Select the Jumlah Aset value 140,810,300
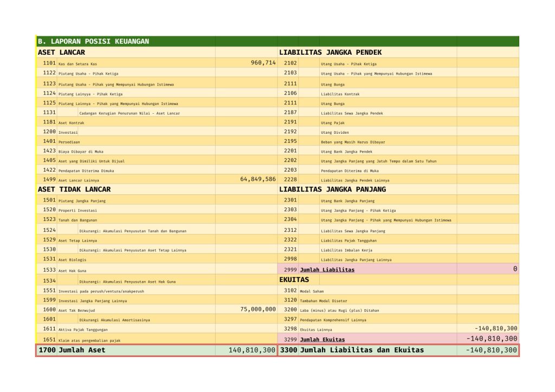Image resolution: width=555 pixels, height=392 pixels. point(251,350)
